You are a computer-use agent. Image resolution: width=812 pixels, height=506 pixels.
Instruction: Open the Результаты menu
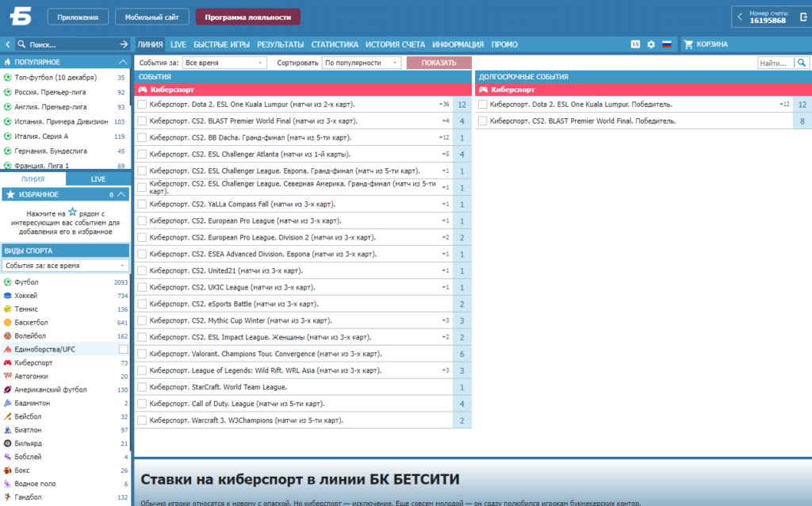280,44
